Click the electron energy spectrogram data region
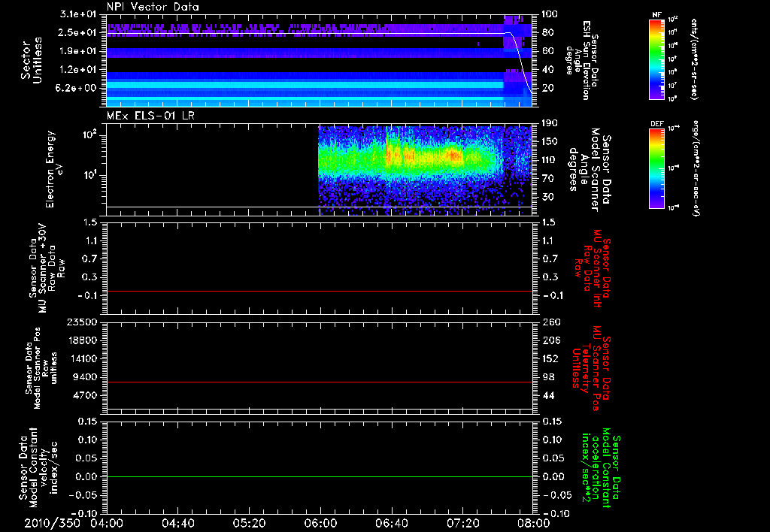This screenshot has height=532, width=770. (421, 159)
